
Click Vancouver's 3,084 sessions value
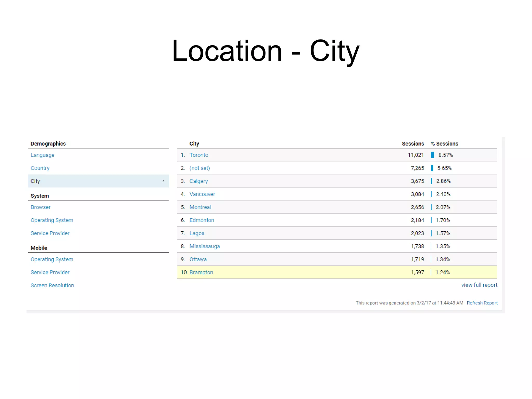point(417,194)
